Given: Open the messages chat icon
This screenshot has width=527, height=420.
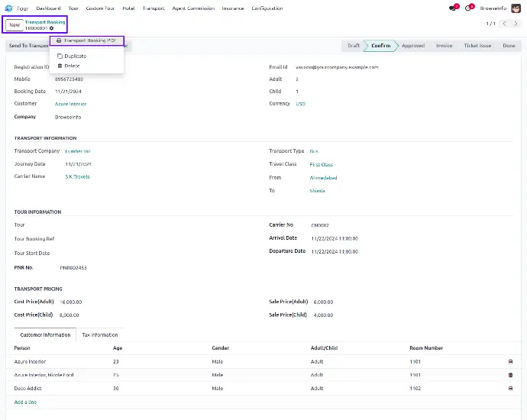Looking at the screenshot, I should tap(453, 8).
